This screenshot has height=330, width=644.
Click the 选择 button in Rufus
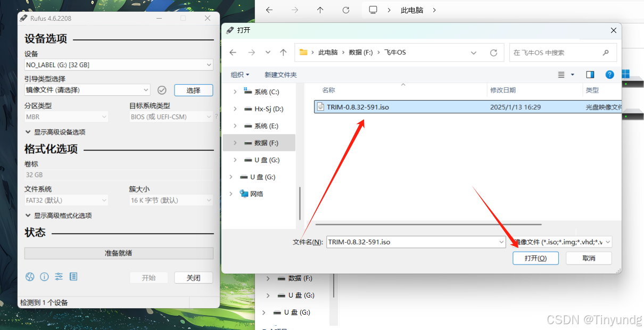click(193, 90)
